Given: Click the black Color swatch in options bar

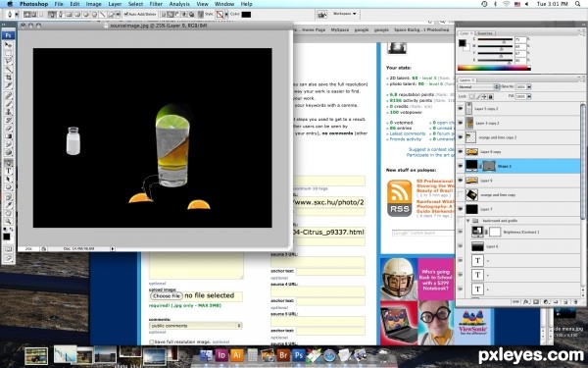Looking at the screenshot, I should [246, 15].
